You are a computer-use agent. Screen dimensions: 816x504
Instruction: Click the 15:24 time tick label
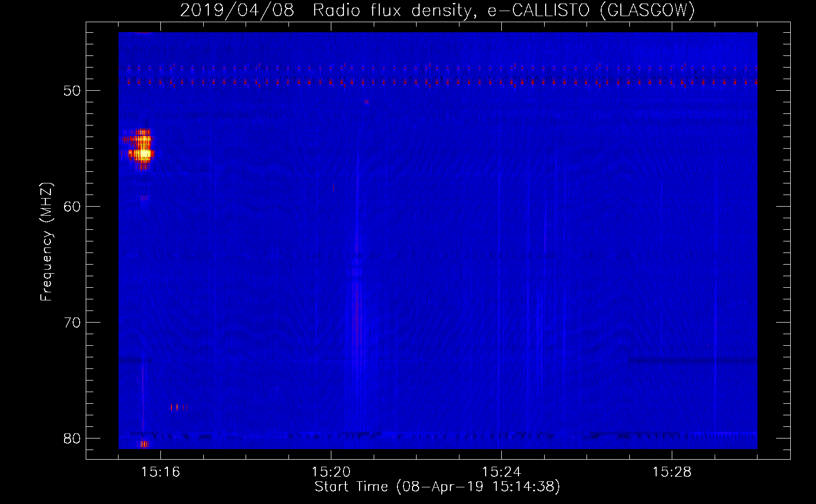point(501,472)
